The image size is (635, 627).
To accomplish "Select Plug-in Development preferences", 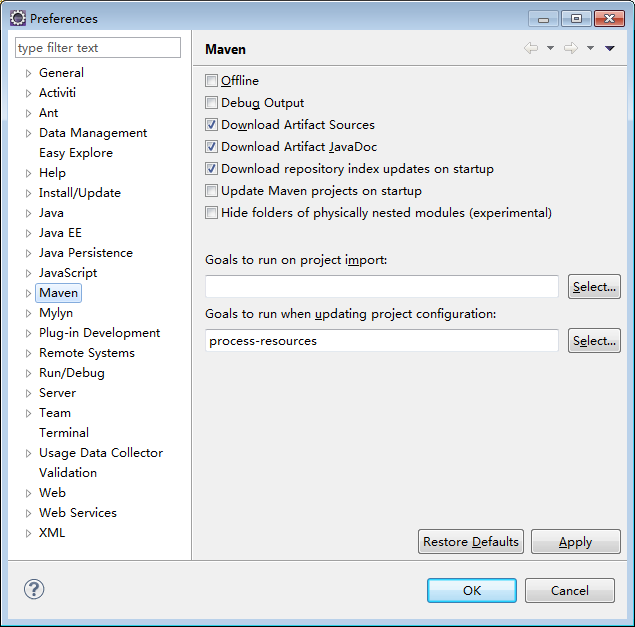I will [x=99, y=333].
